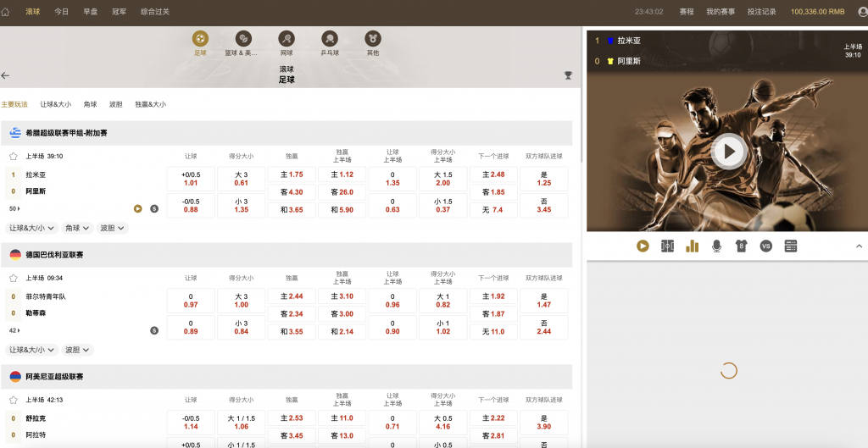Toggle favorite star for 舒拉克 match
Image resolution: width=868 pixels, height=448 pixels.
coord(14,400)
